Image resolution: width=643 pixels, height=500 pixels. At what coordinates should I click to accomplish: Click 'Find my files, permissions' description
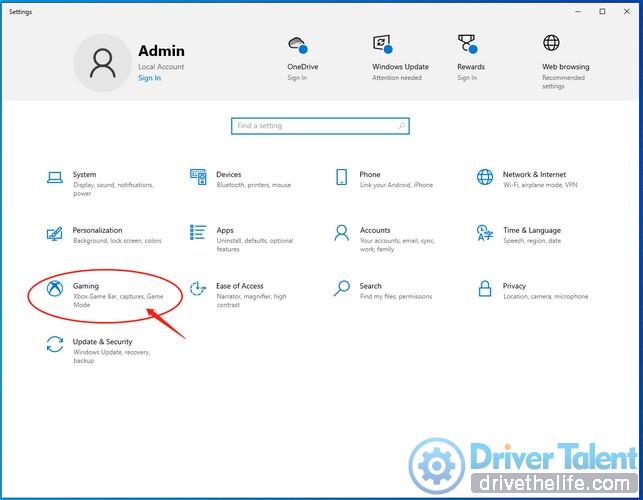[396, 297]
